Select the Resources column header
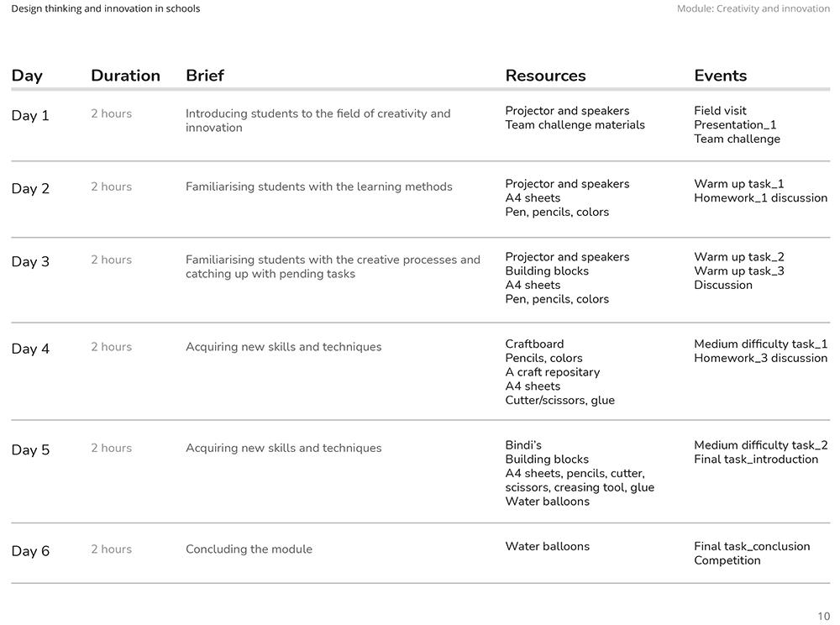The image size is (840, 625). [545, 76]
